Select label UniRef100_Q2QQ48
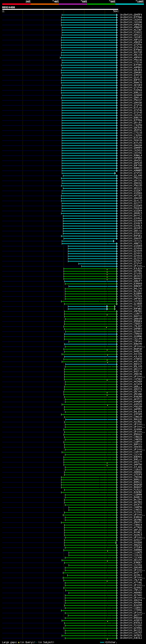 pos(131,95)
